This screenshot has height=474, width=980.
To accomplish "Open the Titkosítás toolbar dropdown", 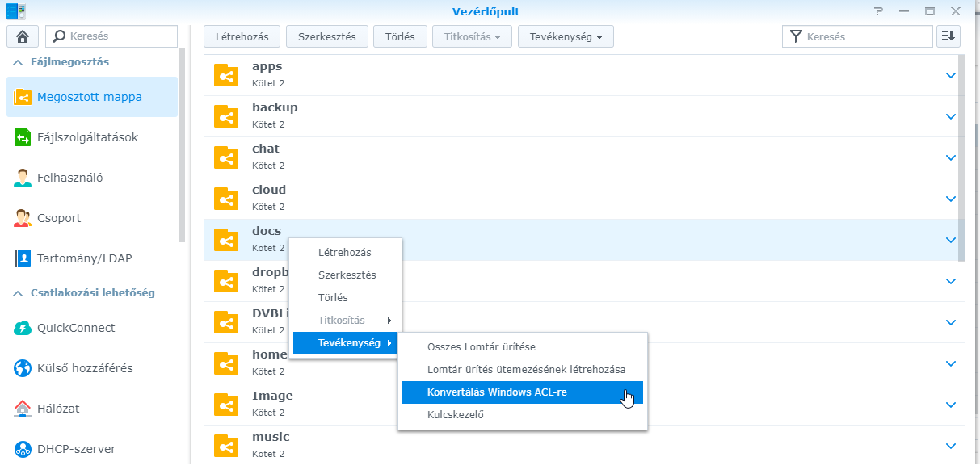I will [473, 36].
